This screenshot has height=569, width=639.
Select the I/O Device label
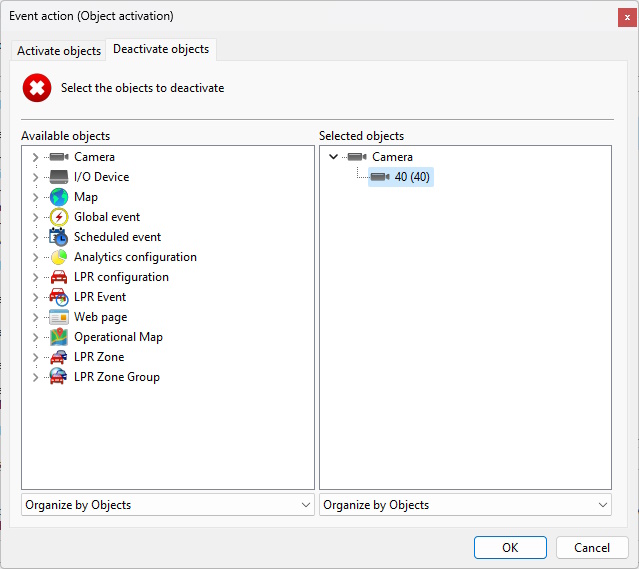pos(101,177)
